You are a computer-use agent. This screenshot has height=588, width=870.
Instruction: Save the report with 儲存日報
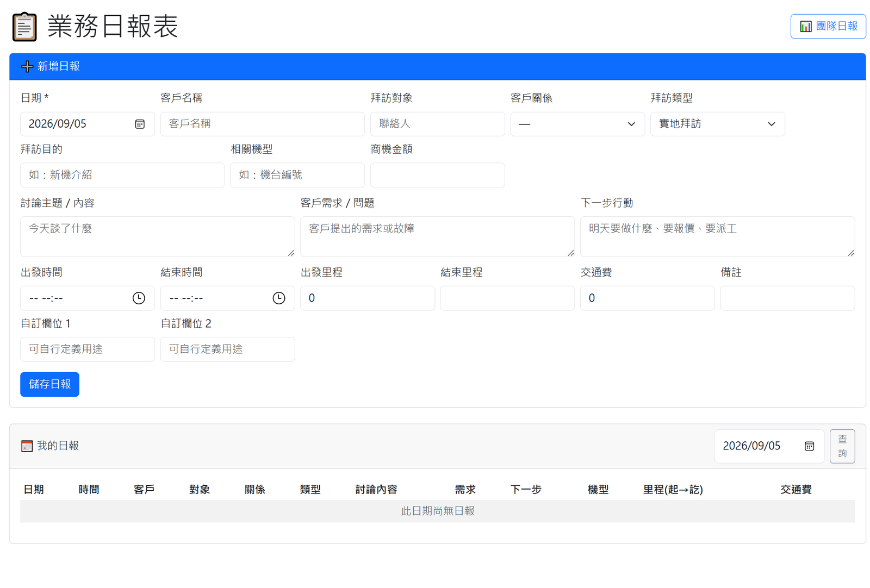coord(50,384)
